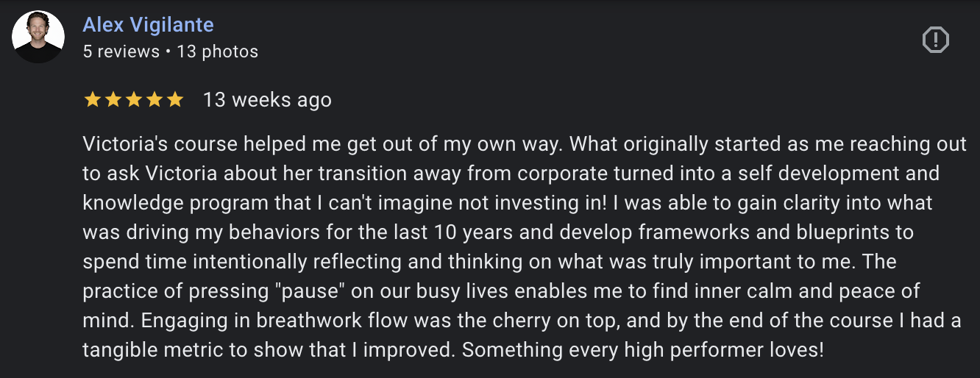Click the "13 weeks ago" timestamp
The width and height of the screenshot is (980, 378).
pos(267,99)
